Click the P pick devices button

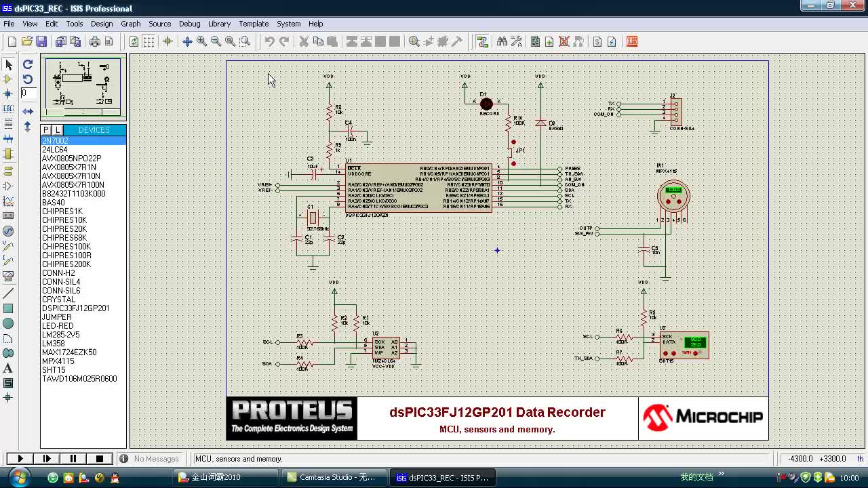pos(46,130)
